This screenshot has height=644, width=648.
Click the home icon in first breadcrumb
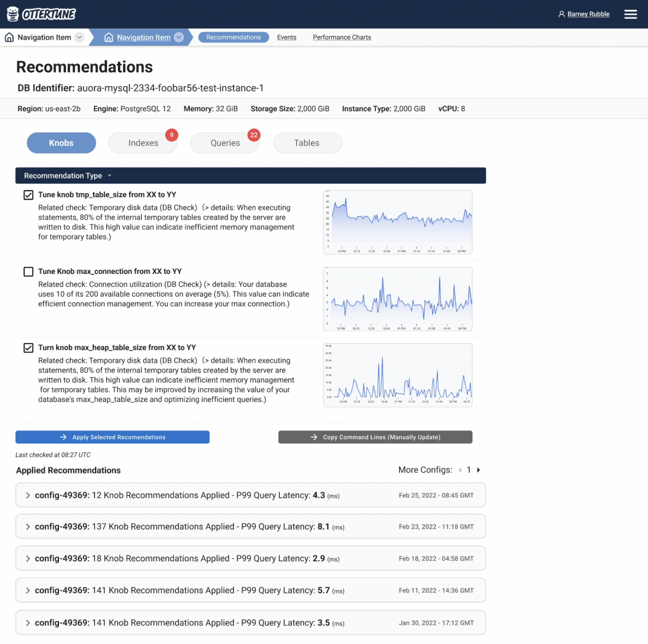coord(9,37)
